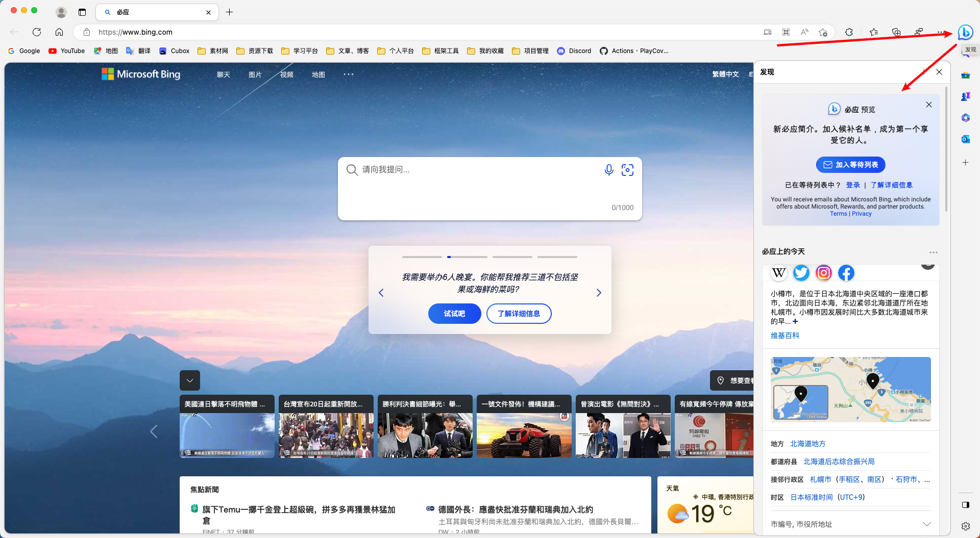Viewport: 980px width, 538px height.
Task: Open visual search camera icon
Action: coord(627,170)
